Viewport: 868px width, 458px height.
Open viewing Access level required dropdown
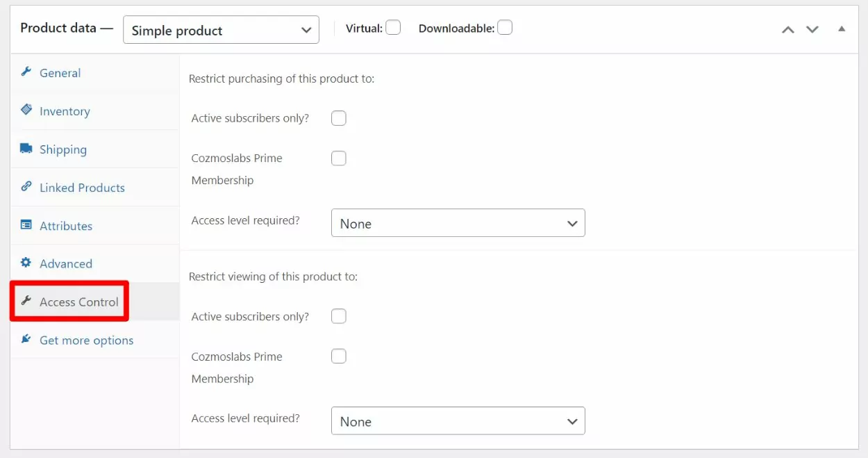point(458,421)
